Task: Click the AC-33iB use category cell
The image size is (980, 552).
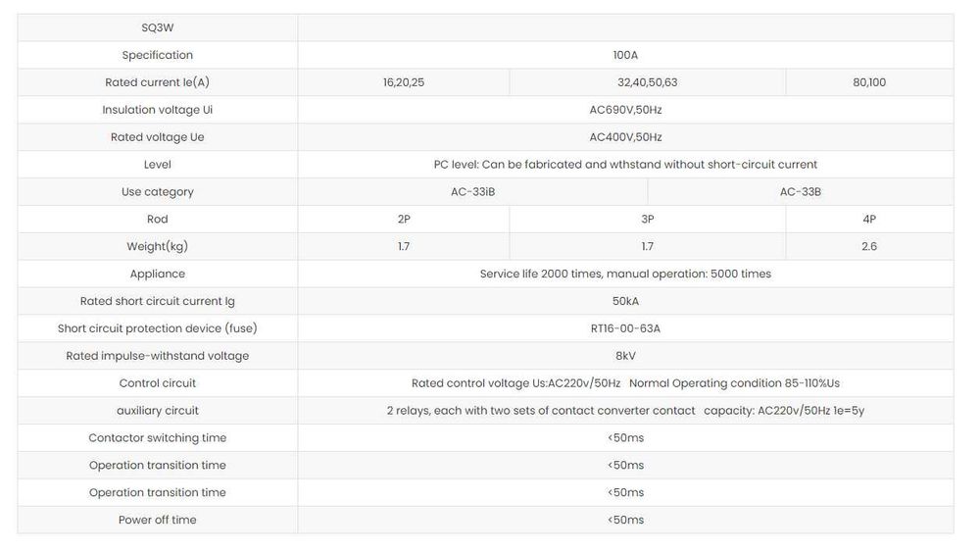Action: pos(472,192)
